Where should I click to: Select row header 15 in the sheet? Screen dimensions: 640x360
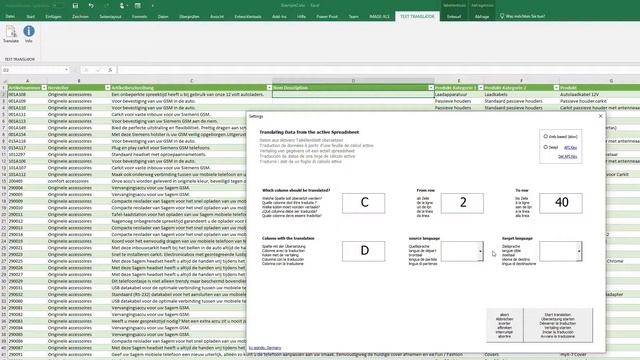tap(4, 181)
